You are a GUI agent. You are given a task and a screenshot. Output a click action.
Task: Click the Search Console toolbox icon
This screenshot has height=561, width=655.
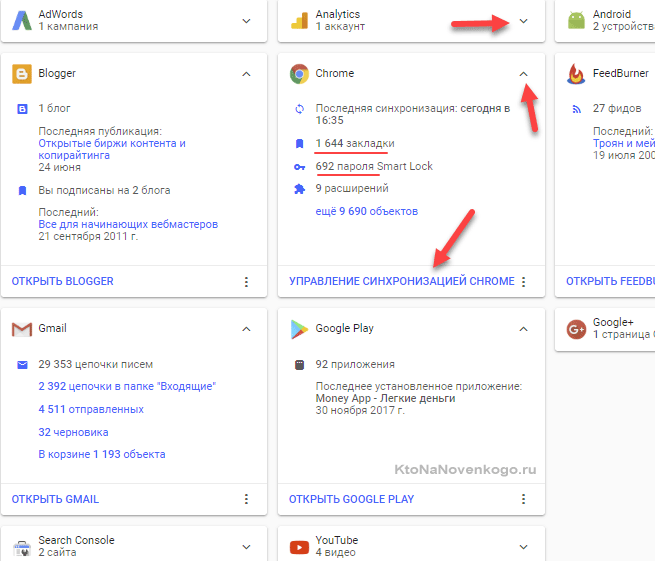point(22,547)
